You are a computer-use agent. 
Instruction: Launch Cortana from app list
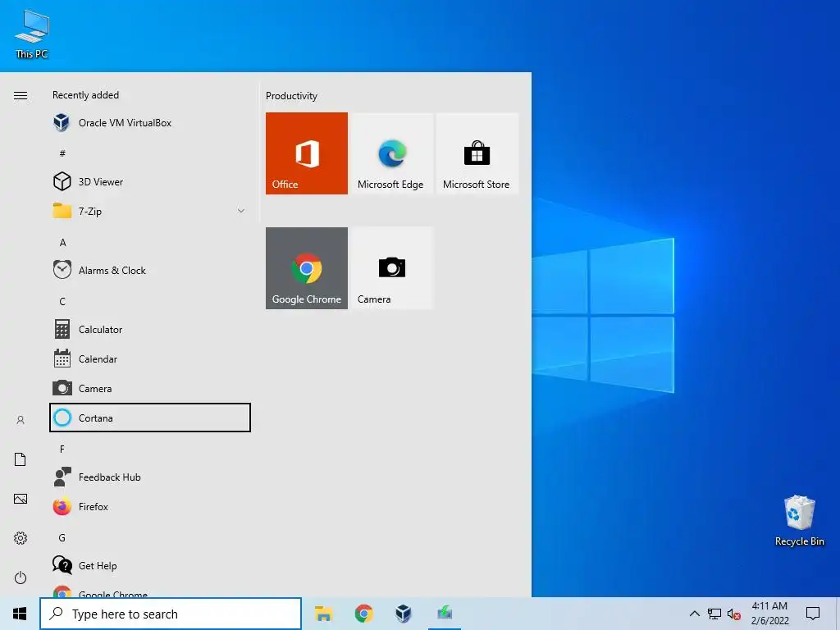pos(150,418)
